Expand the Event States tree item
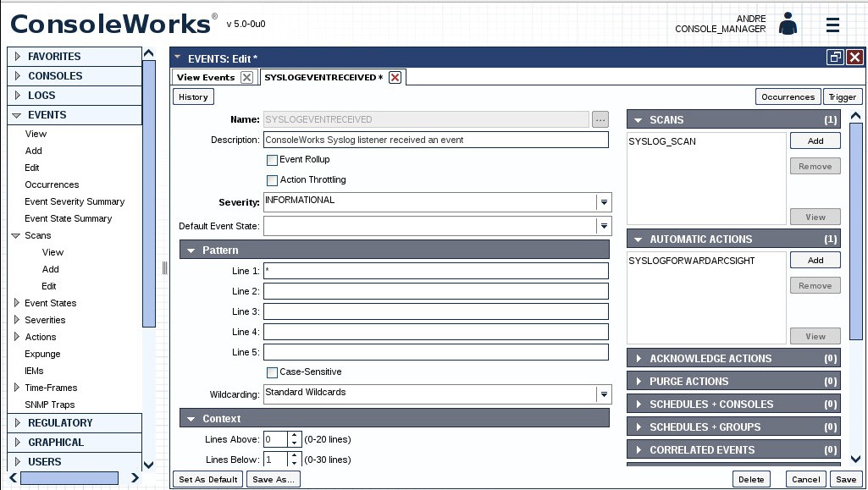Viewport: 868px width, 490px height. (17, 303)
